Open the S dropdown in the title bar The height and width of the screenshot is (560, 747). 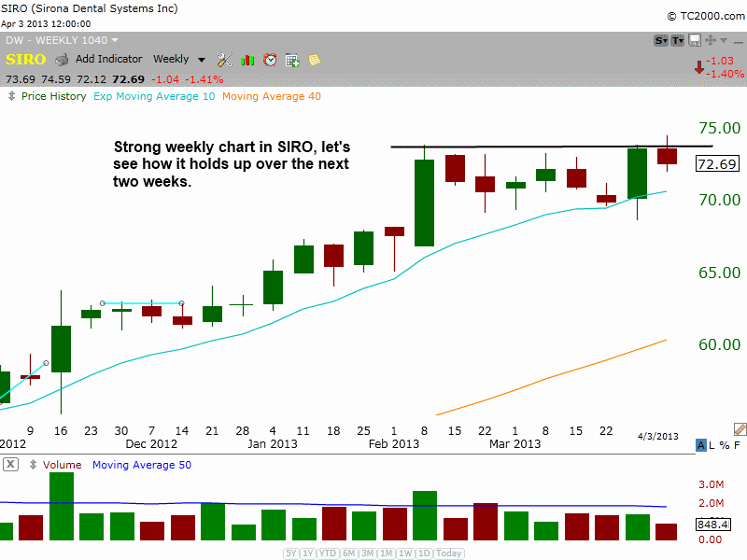pyautogui.click(x=661, y=40)
